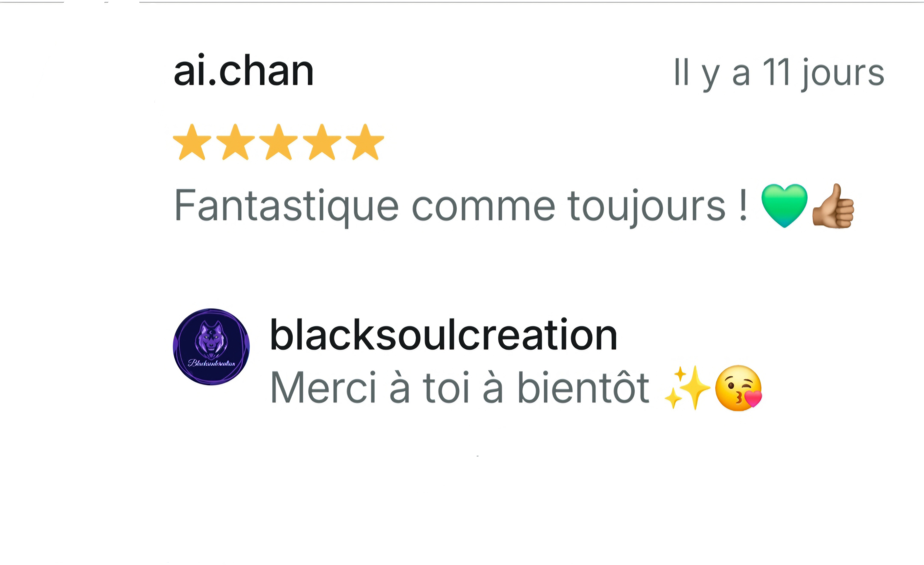Click the green heart emoji

(784, 206)
